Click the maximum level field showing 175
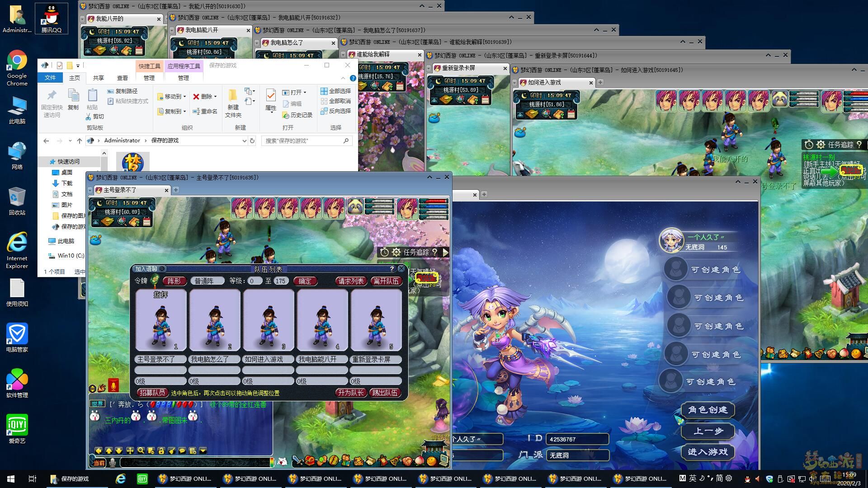This screenshot has width=868, height=488. click(280, 281)
